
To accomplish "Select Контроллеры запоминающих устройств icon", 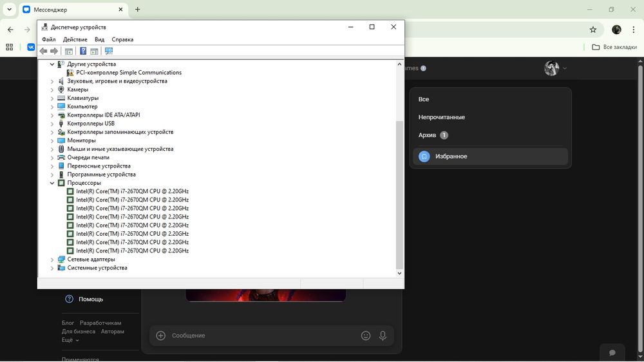I will pyautogui.click(x=61, y=132).
